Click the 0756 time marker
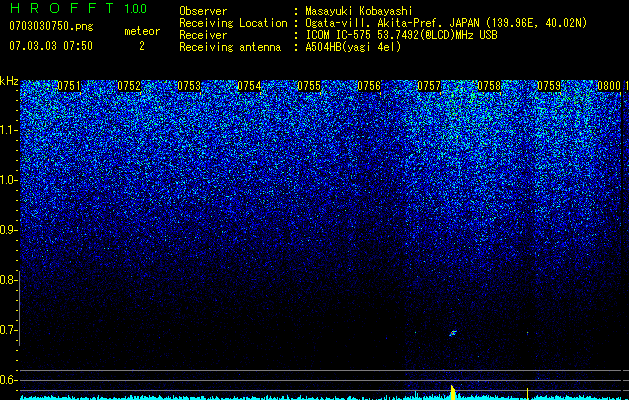The height and width of the screenshot is (400, 629). (x=369, y=86)
